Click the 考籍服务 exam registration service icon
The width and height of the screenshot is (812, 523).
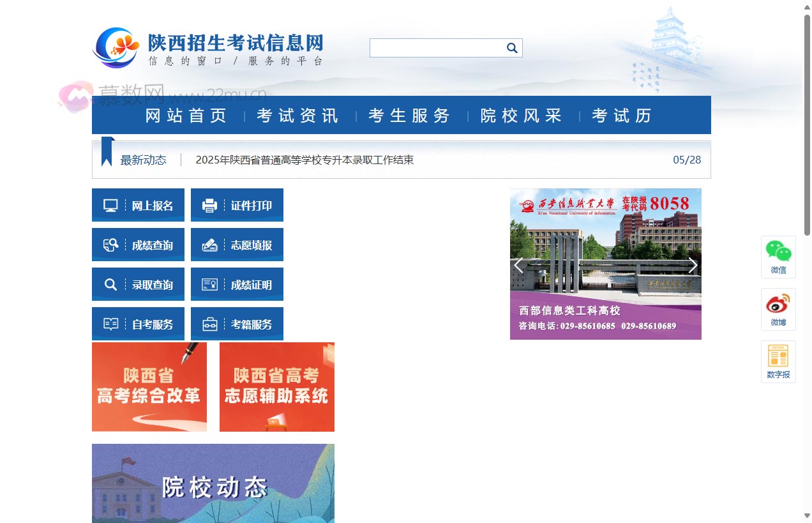click(237, 324)
